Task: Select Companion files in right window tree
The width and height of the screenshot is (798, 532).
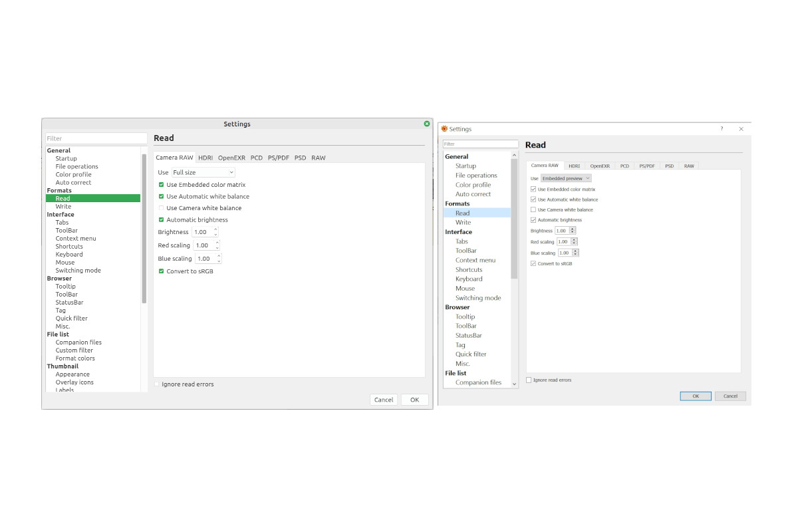Action: click(x=478, y=382)
